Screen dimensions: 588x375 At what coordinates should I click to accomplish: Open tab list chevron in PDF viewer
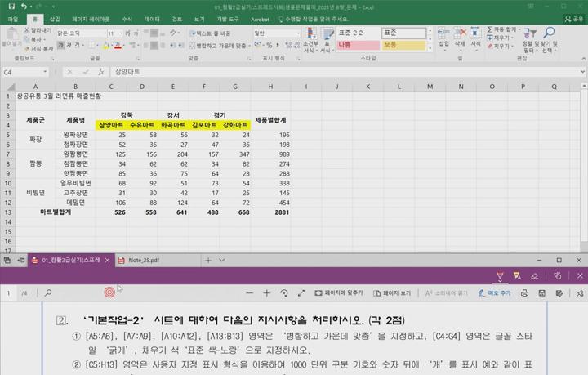(x=221, y=261)
